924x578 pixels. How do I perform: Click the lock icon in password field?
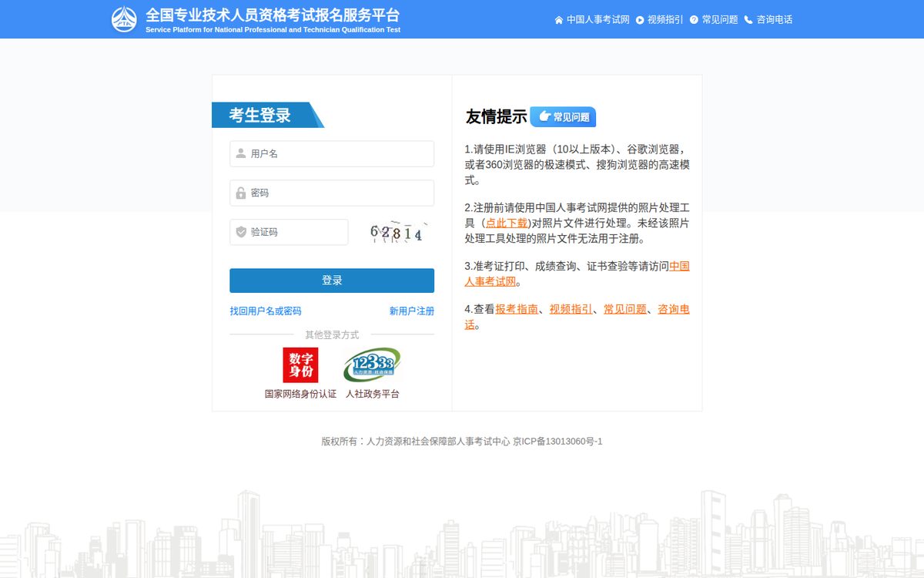point(241,193)
